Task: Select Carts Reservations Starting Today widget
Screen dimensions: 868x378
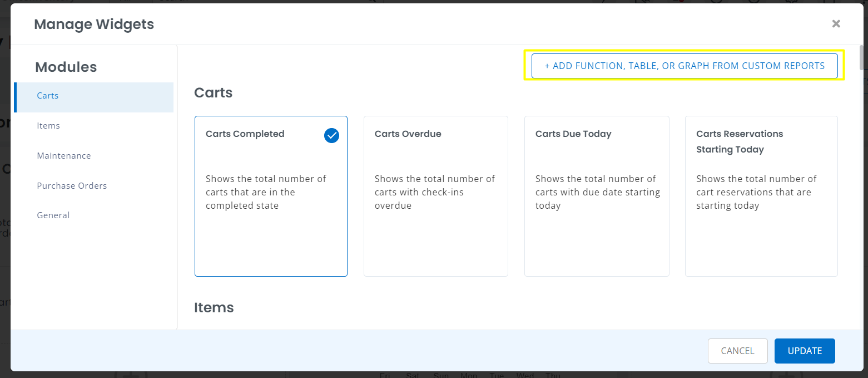Action: 761,196
